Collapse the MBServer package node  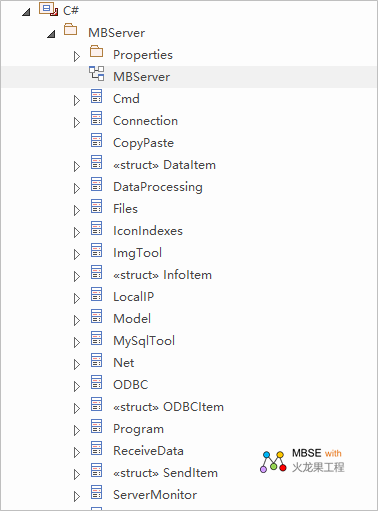51,34
